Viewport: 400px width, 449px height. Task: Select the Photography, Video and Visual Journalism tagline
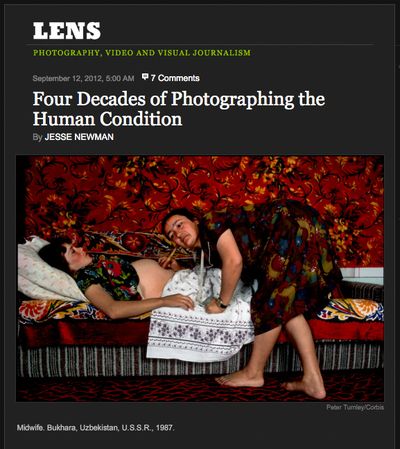click(142, 53)
